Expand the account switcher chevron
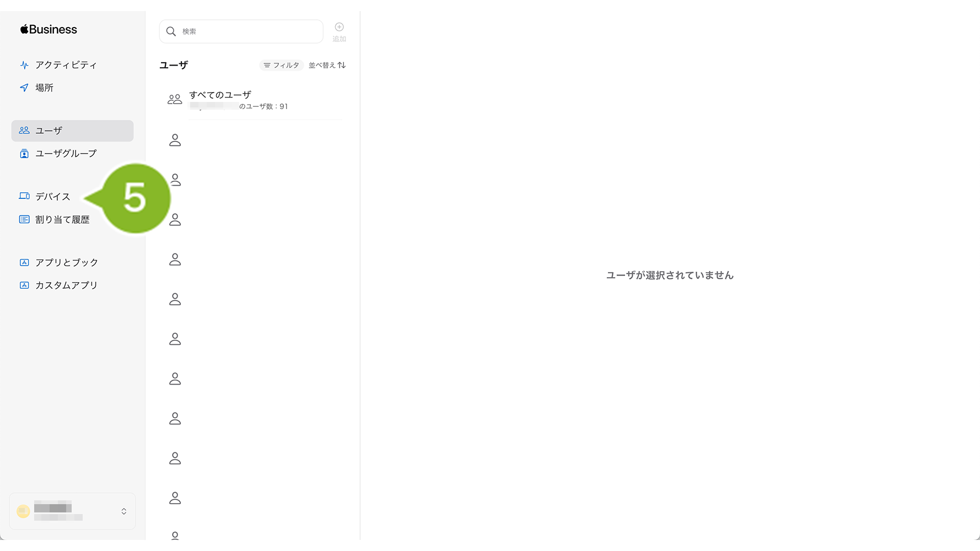This screenshot has width=980, height=551. pos(124,511)
